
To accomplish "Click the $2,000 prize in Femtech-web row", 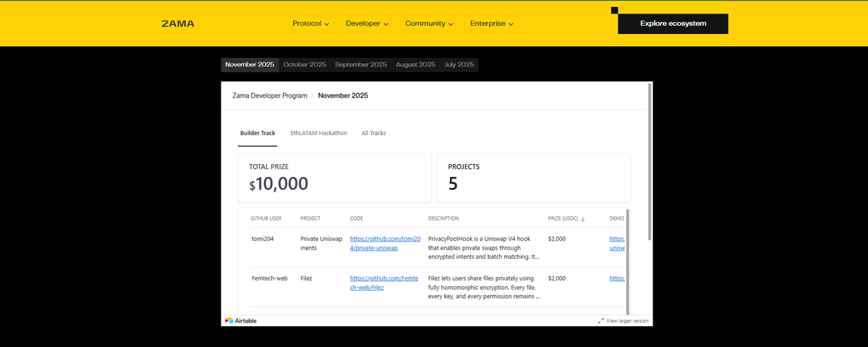I will [557, 278].
